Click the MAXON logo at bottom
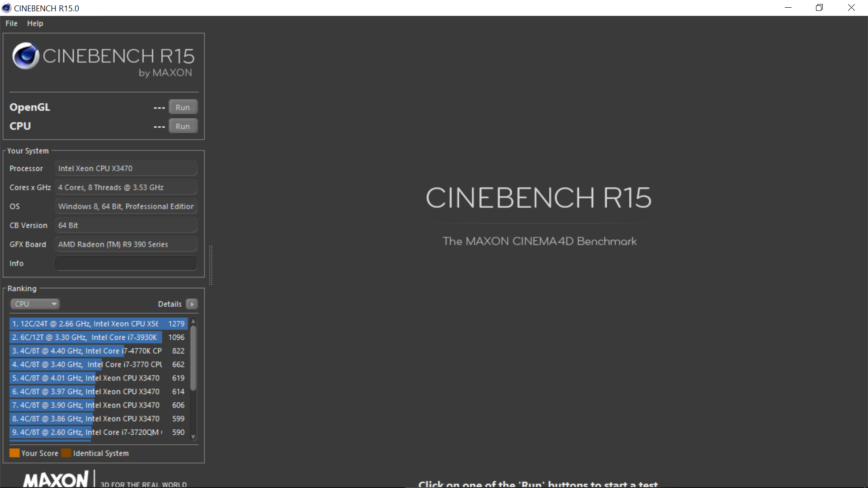 click(x=56, y=479)
